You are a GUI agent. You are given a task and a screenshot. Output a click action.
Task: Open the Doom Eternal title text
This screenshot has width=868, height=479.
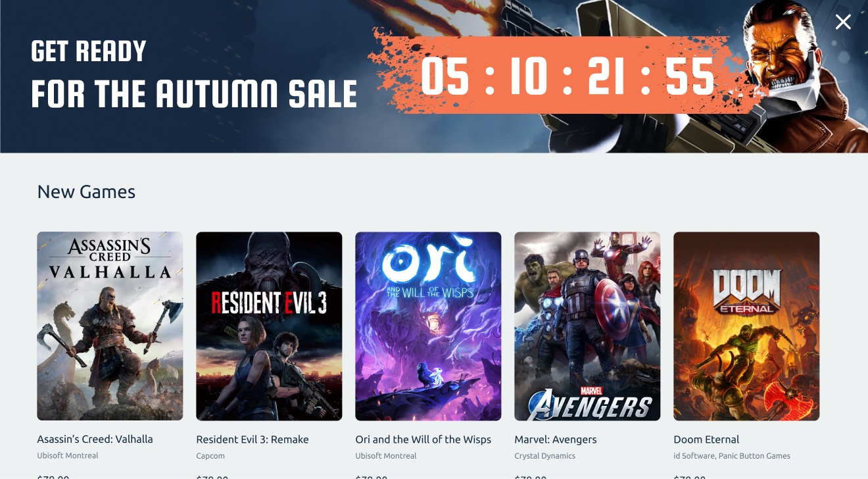click(x=706, y=440)
